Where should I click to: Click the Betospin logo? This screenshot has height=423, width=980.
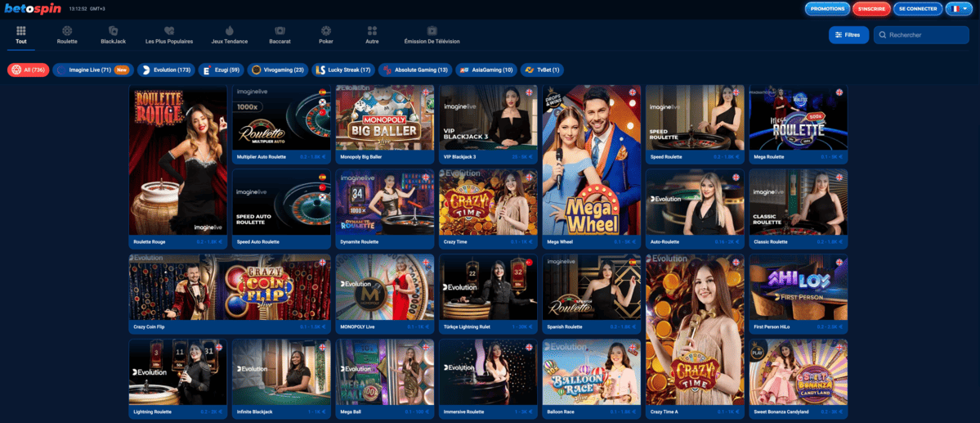pyautogui.click(x=32, y=9)
